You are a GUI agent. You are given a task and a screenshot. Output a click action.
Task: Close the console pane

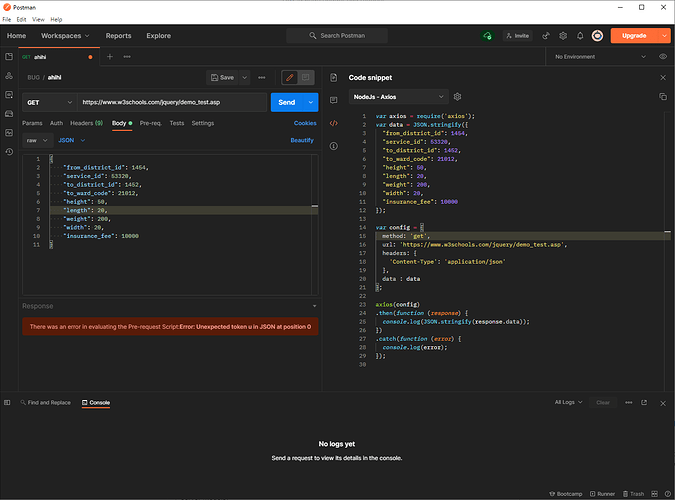[663, 404]
